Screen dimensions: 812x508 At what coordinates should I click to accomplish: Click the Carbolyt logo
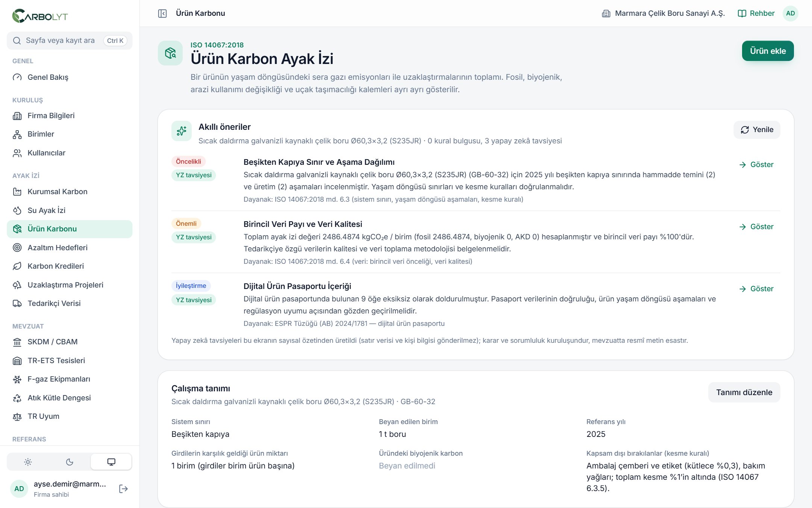tap(40, 16)
